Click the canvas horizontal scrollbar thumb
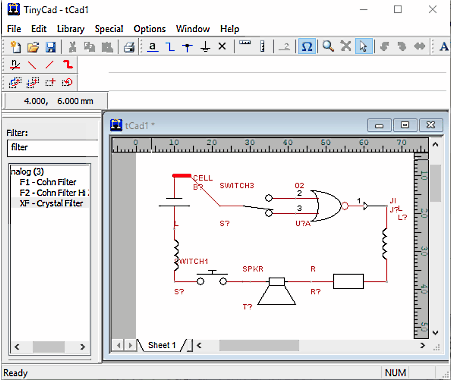 point(259,345)
